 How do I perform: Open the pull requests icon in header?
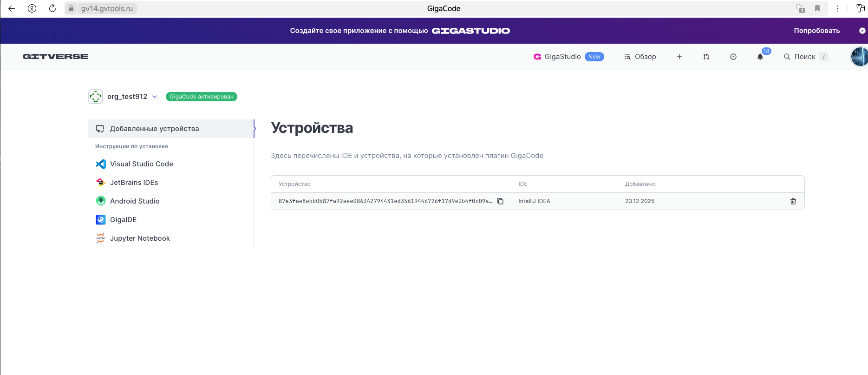(706, 57)
